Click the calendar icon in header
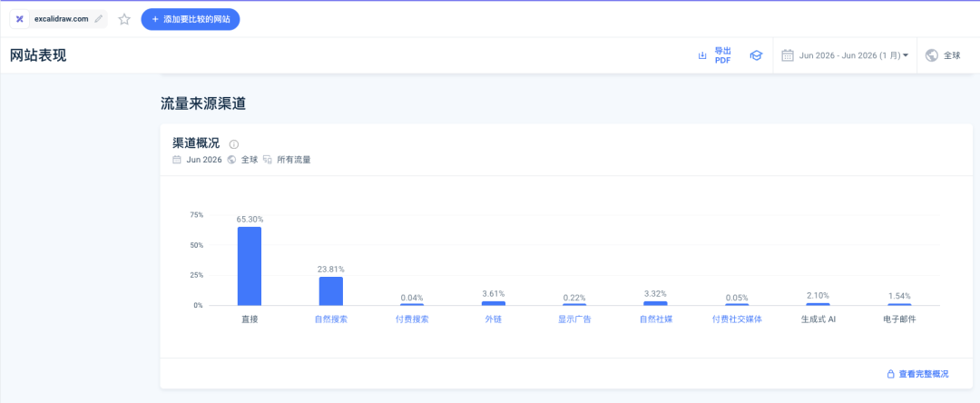 [x=788, y=55]
